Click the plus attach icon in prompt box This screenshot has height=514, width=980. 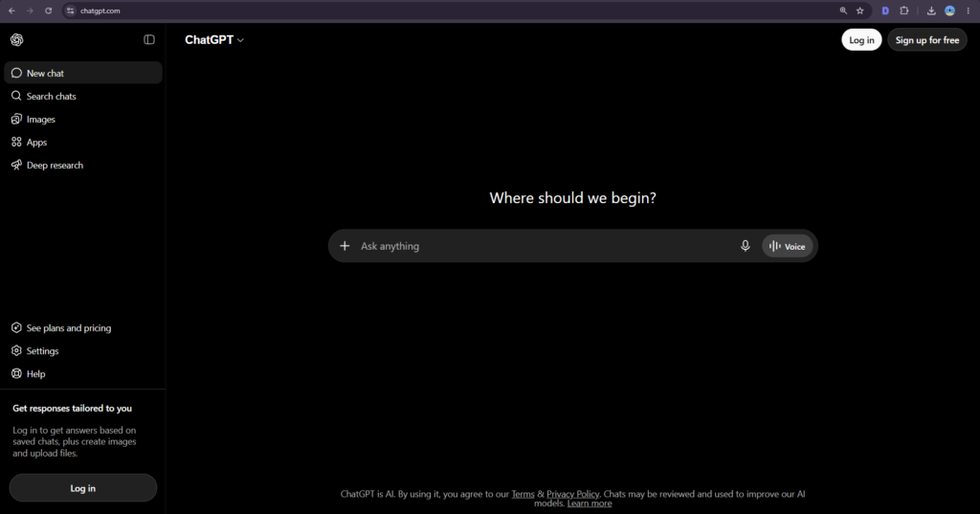click(x=345, y=246)
